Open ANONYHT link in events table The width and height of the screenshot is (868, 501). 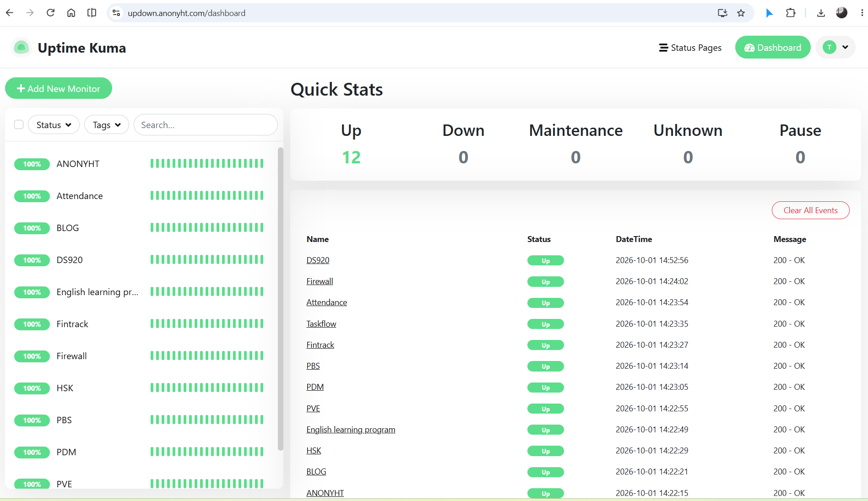click(x=325, y=493)
